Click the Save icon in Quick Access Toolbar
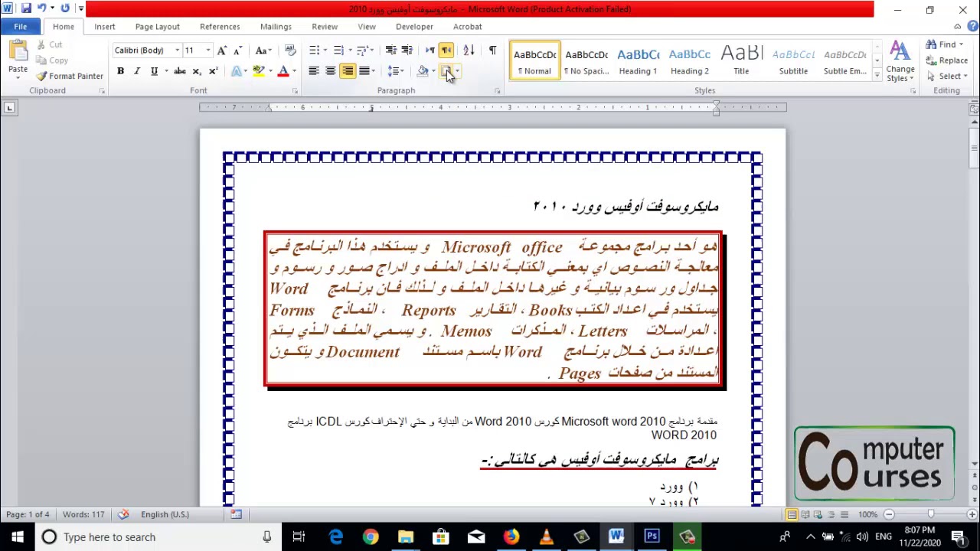 26,8
